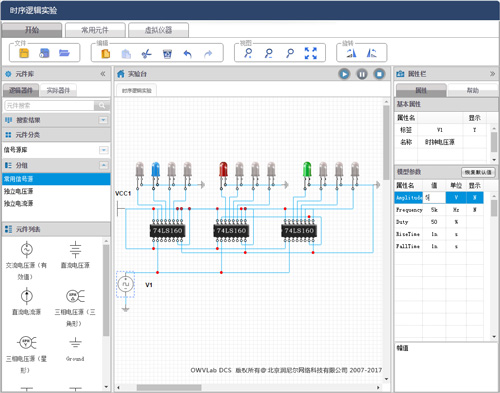This screenshot has height=393, width=500.
Task: Select the DC current source component
Action: [x=27, y=302]
